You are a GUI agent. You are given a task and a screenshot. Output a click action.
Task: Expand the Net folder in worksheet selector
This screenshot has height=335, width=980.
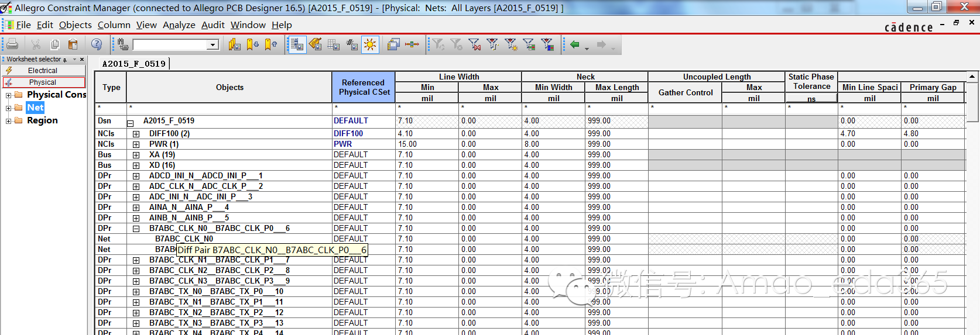point(8,108)
